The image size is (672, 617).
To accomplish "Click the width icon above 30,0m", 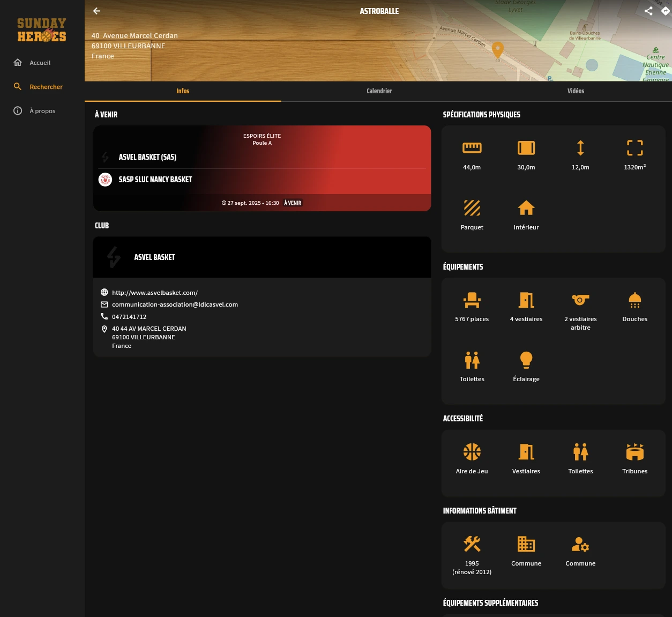I will click(x=526, y=148).
